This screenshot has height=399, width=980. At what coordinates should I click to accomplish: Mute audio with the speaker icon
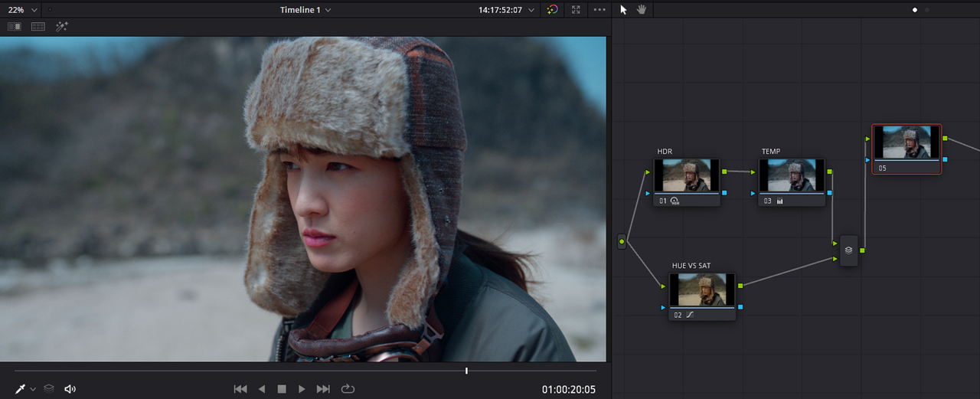click(70, 389)
